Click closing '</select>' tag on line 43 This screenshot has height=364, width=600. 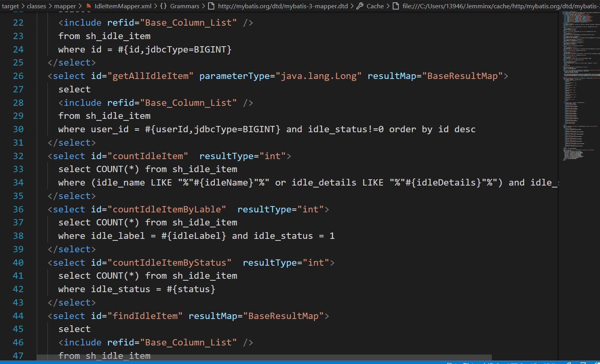coord(72,303)
